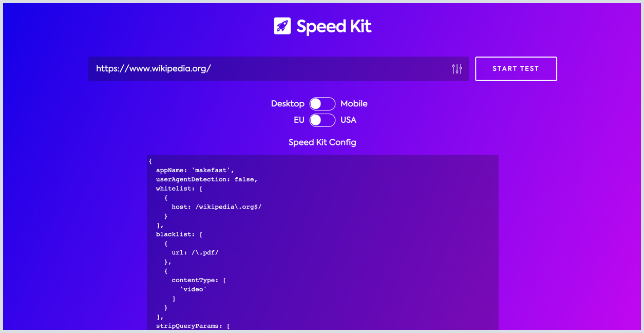Click the url: /\.pdf/ config line
The width and height of the screenshot is (644, 333).
(195, 252)
